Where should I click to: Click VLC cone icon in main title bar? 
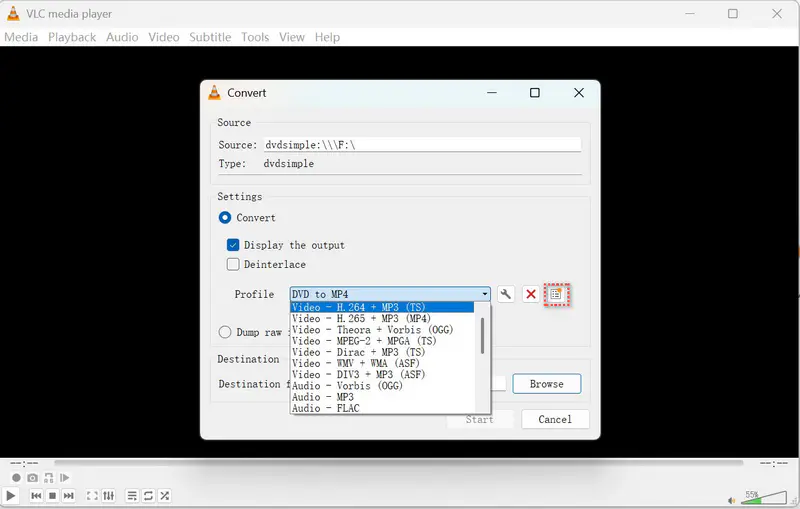13,14
